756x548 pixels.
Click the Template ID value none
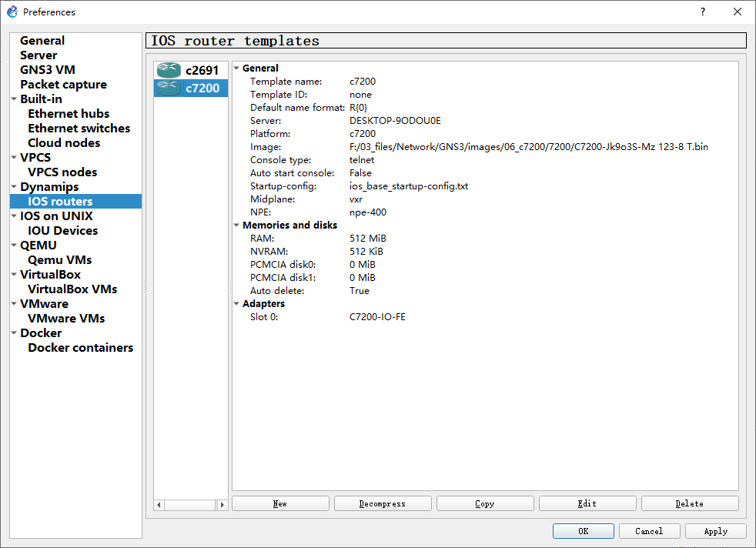click(360, 95)
